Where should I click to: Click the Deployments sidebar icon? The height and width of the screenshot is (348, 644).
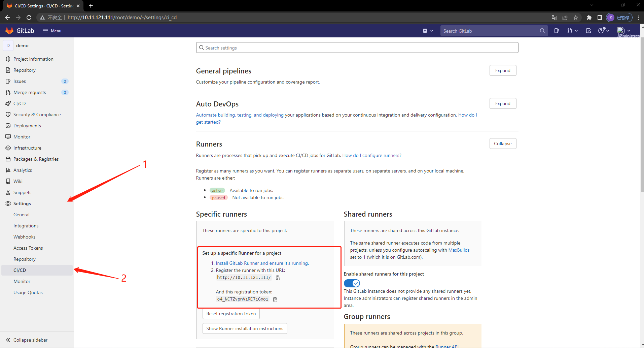(8, 126)
